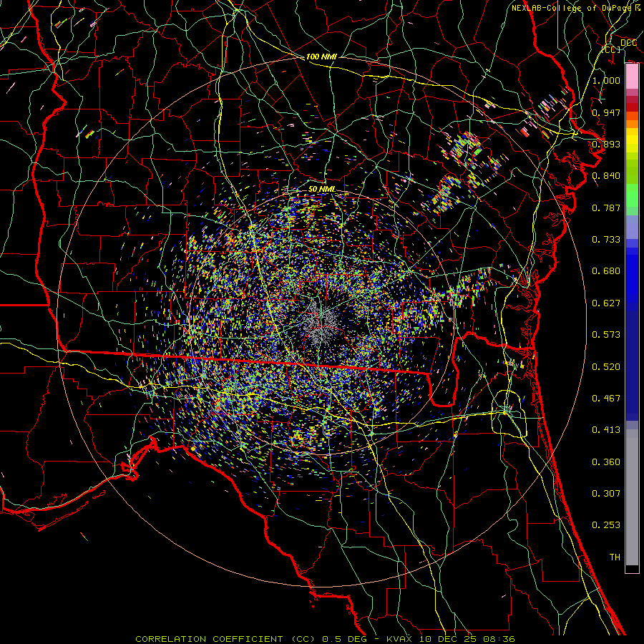This screenshot has width=644, height=644.
Task: Select the 0.413 scale value
Action: [x=606, y=430]
